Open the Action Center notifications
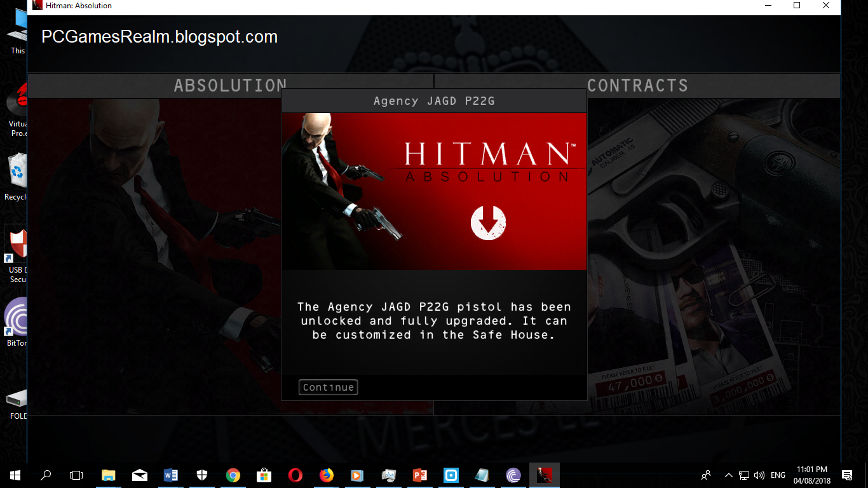This screenshot has height=488, width=868. [846, 475]
